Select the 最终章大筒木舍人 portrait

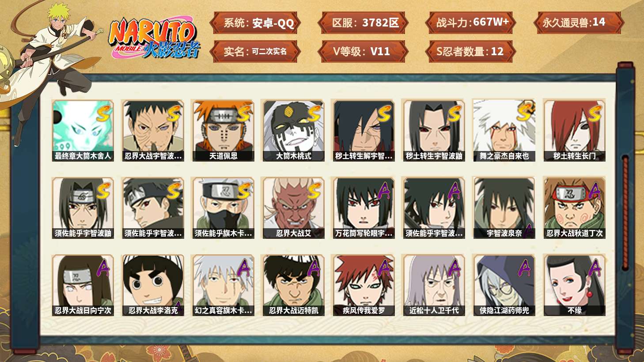point(83,131)
